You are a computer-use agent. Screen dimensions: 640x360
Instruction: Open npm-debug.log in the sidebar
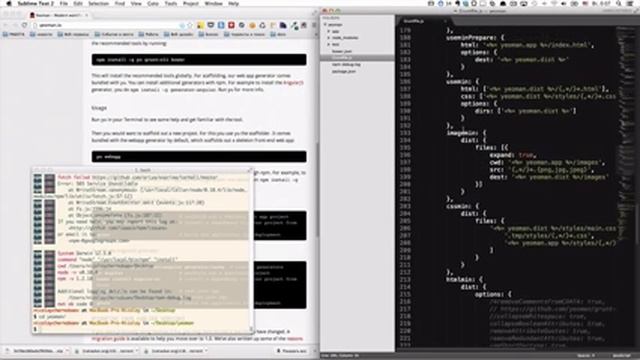pos(346,64)
